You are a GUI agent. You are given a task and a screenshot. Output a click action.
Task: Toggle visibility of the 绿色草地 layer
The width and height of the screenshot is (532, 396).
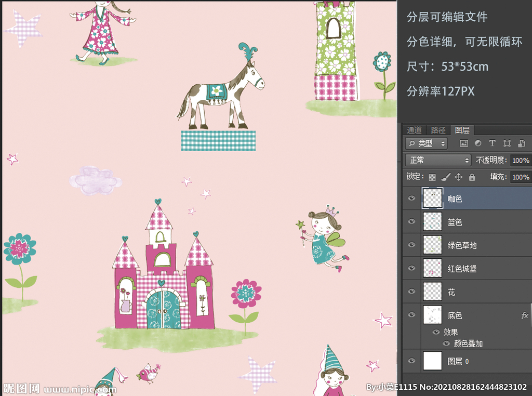click(412, 245)
